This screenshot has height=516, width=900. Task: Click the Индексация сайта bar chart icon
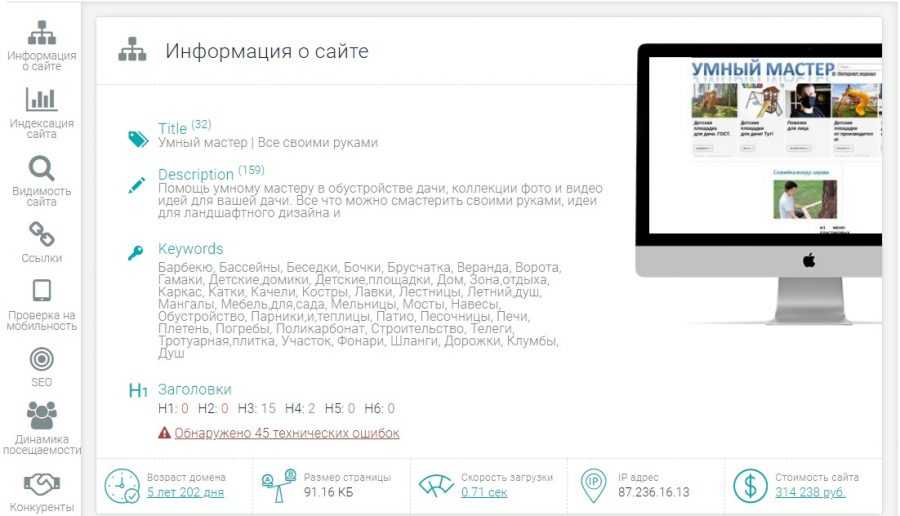(41, 99)
